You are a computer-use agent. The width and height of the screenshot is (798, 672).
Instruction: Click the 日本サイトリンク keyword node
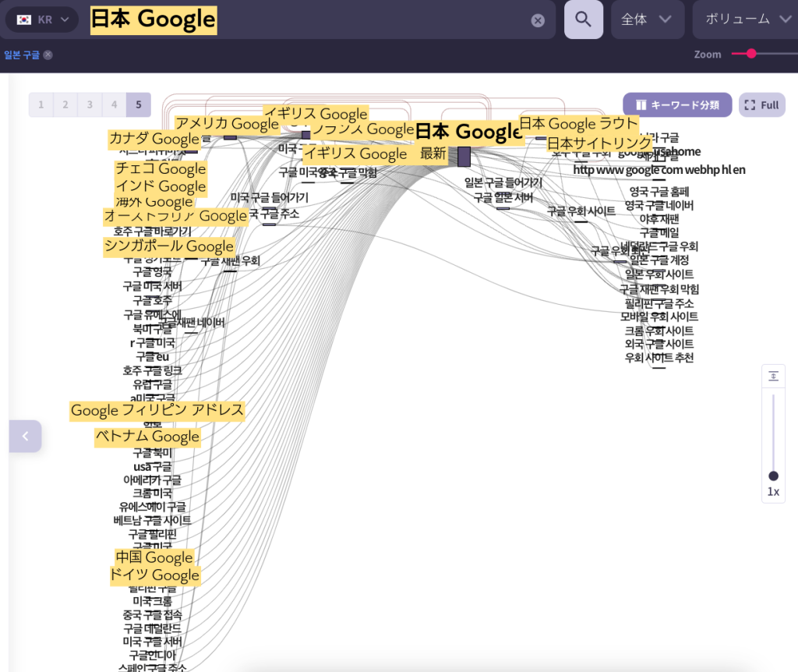coord(599,143)
